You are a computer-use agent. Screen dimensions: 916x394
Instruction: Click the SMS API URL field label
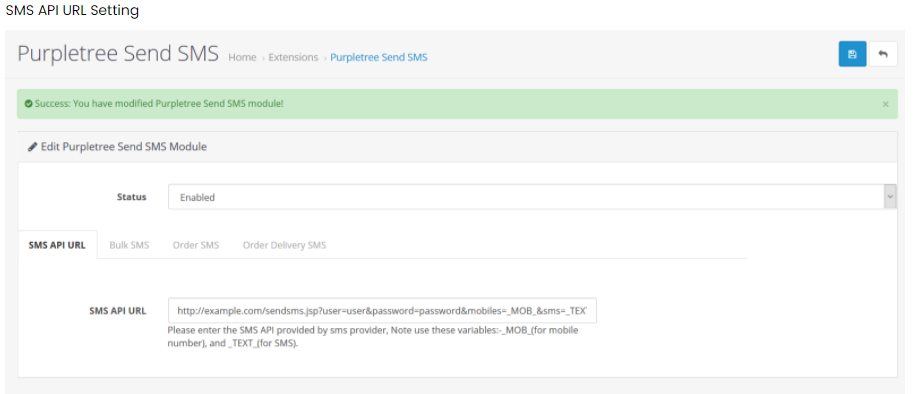[117, 311]
